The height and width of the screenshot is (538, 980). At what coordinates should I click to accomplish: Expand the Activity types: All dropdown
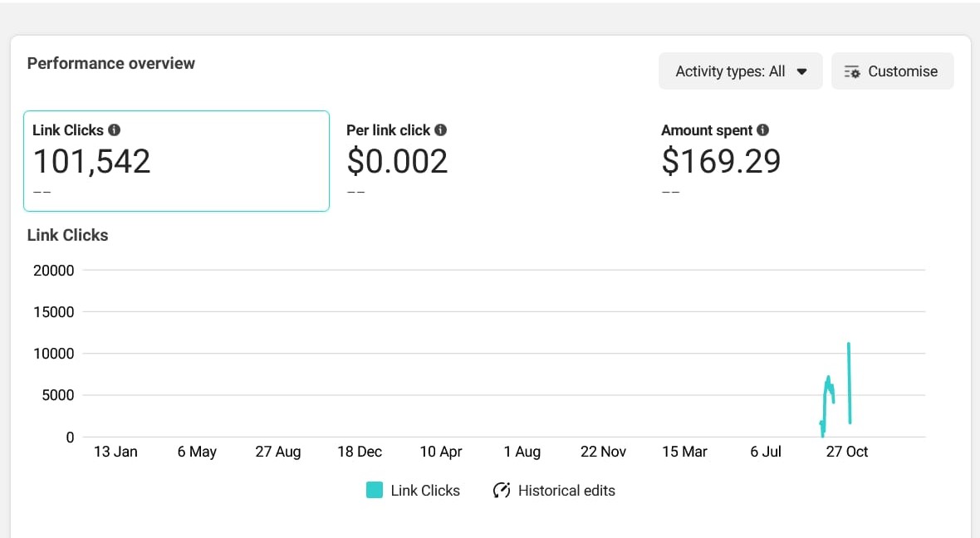point(740,71)
